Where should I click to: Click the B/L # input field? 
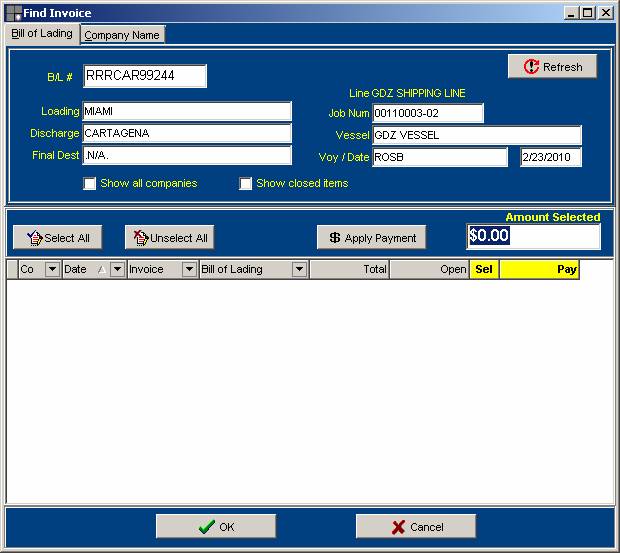tap(145, 76)
